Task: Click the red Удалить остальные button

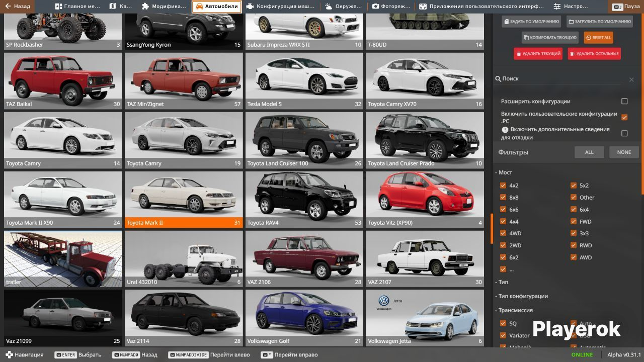Action: coord(594,53)
